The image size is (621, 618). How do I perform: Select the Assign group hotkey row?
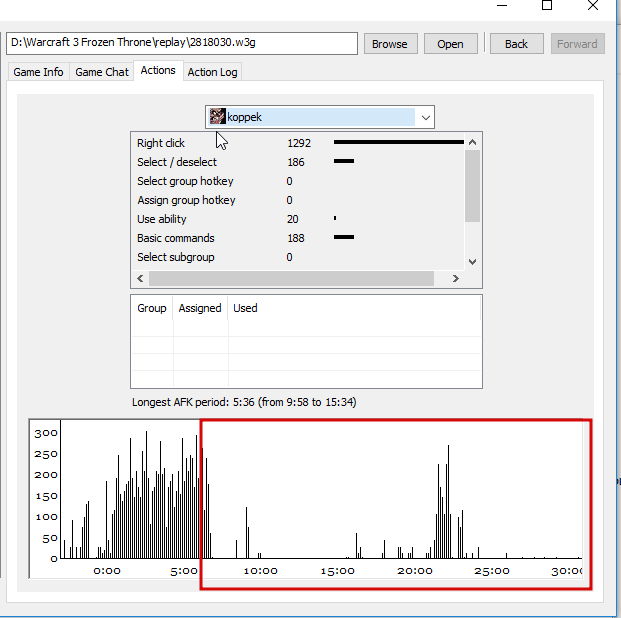(x=297, y=200)
